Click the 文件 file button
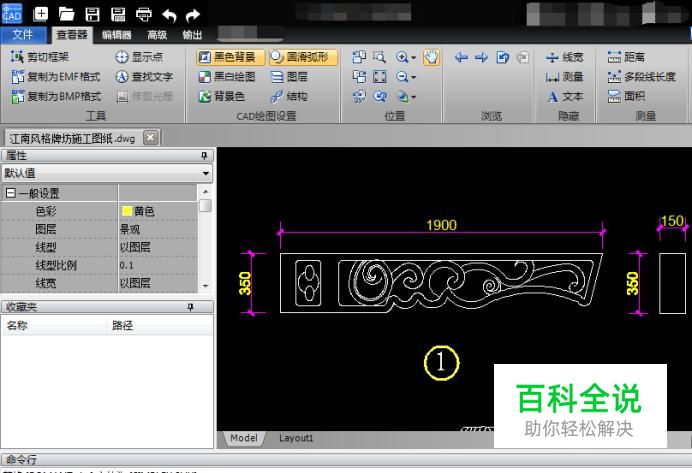This screenshot has height=473, width=692. (x=22, y=35)
